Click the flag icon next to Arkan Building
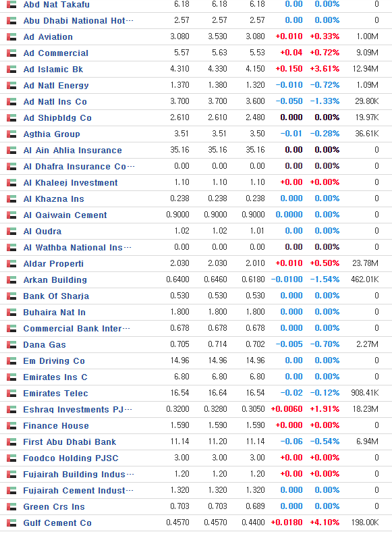 click(x=11, y=280)
